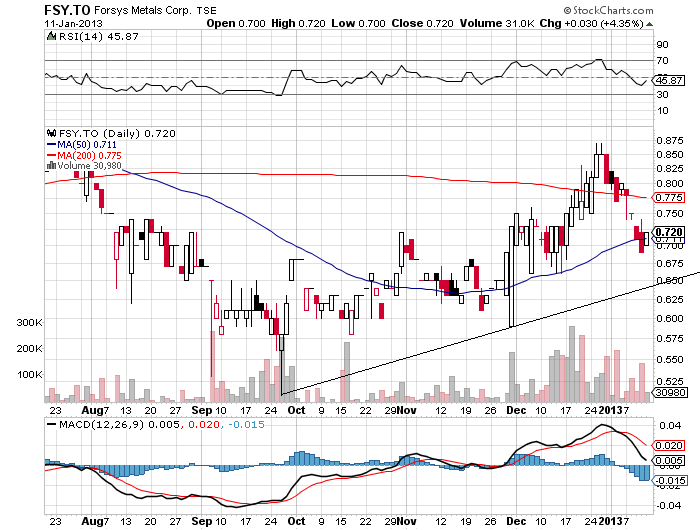Click the 0.720 last price tag
This screenshot has width=700, height=530.
[668, 232]
